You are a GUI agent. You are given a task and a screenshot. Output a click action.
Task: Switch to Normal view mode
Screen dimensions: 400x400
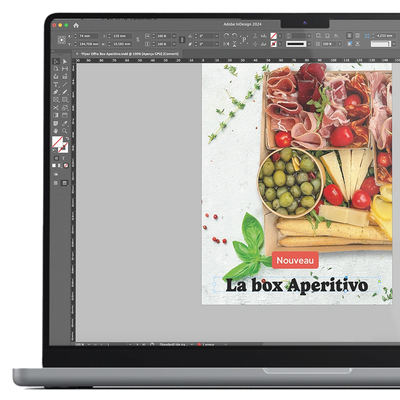point(56,183)
